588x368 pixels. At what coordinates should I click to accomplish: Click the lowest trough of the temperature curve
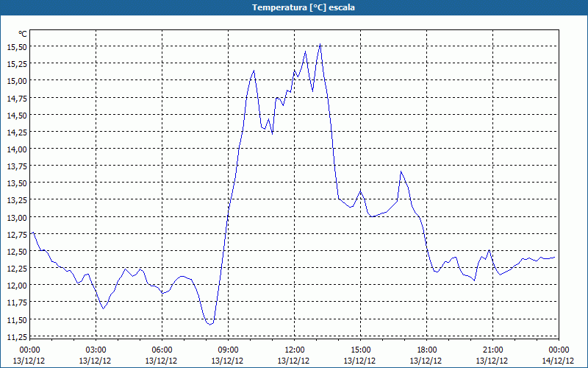(x=210, y=325)
